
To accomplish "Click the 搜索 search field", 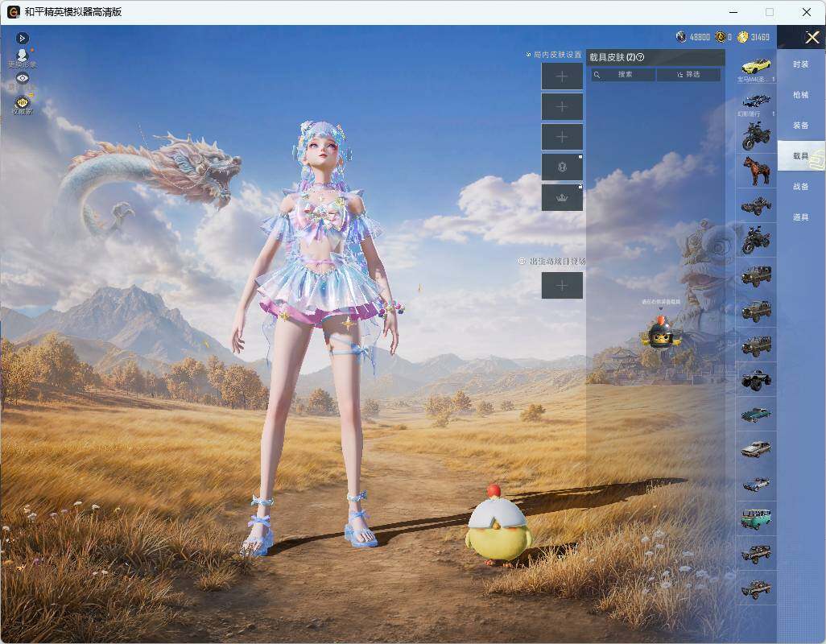I will click(624, 75).
